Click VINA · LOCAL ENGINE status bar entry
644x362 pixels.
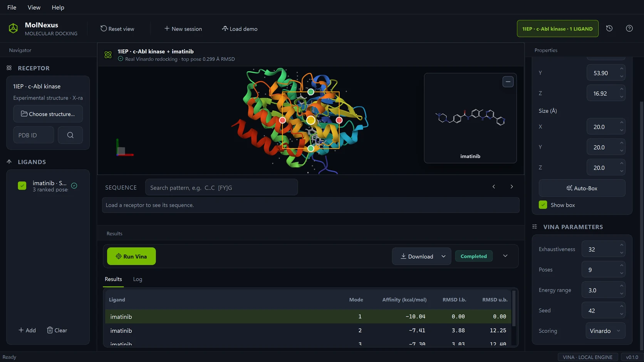pos(588,357)
